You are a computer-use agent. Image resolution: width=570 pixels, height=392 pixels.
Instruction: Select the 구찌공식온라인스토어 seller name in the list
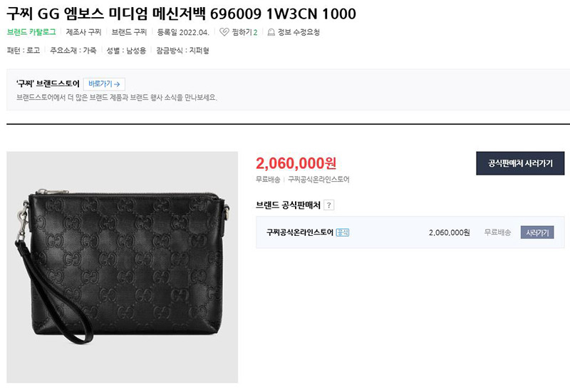pos(300,232)
